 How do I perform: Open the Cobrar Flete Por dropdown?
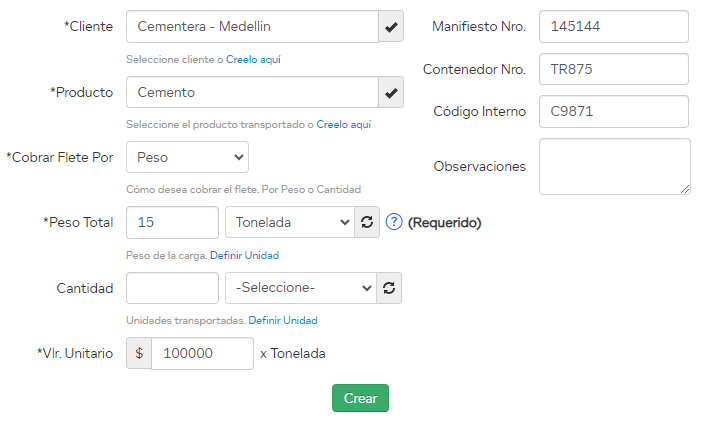[x=187, y=157]
